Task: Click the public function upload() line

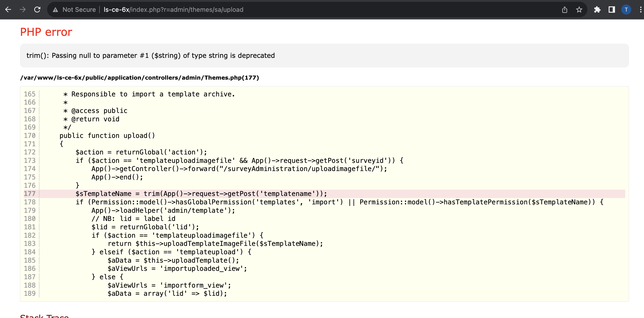Action: click(107, 136)
